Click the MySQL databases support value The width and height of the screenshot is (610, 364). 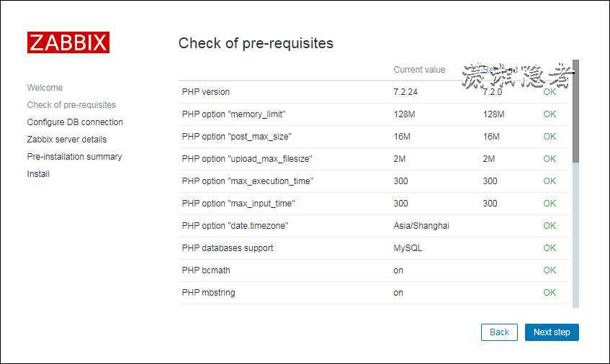tap(408, 248)
